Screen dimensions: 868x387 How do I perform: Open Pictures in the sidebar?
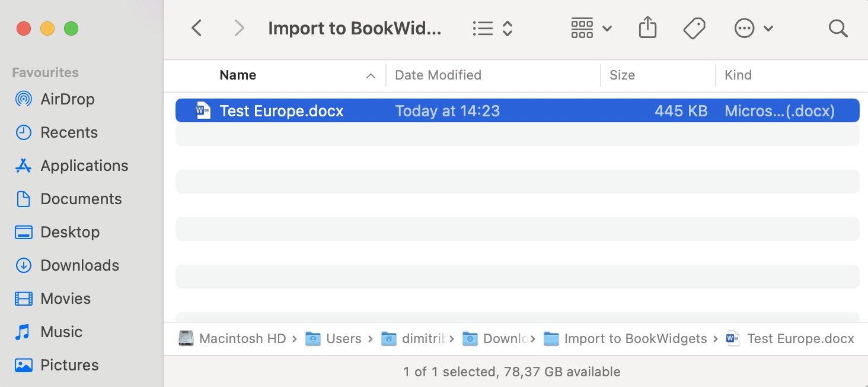click(69, 365)
